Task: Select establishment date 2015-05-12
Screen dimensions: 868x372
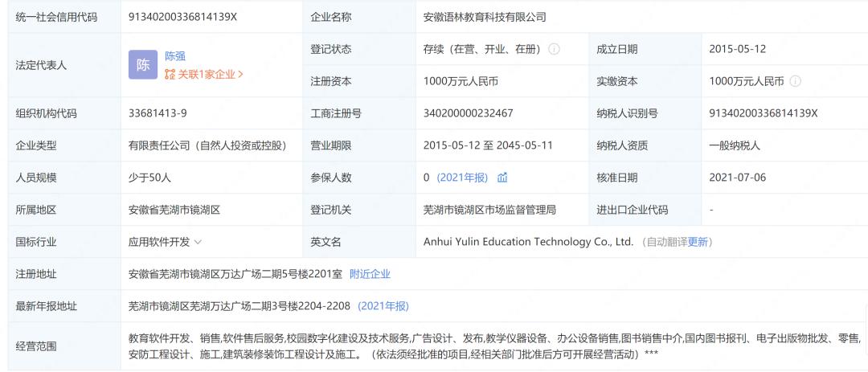Action: pos(737,49)
